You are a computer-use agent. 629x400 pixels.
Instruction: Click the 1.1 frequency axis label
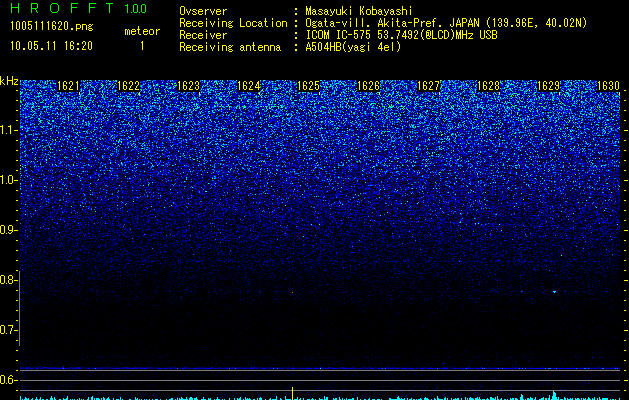(x=8, y=130)
